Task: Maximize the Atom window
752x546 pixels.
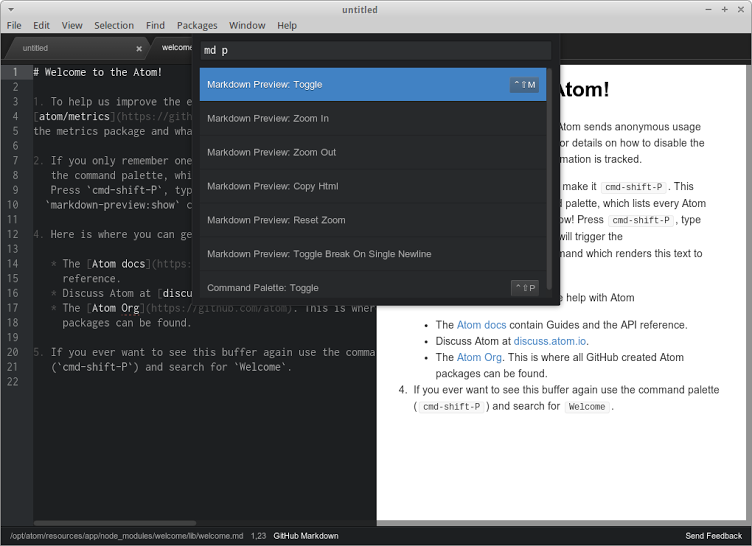Action: point(725,10)
